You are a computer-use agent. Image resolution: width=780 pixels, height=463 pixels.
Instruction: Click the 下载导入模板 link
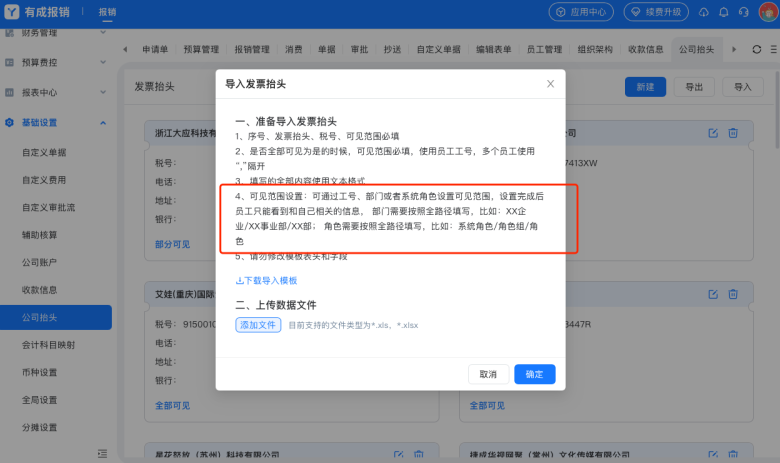pyautogui.click(x=266, y=281)
